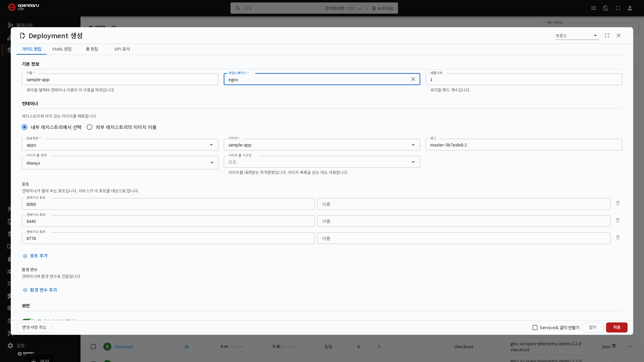Open the checkout deployment link

[123, 347]
